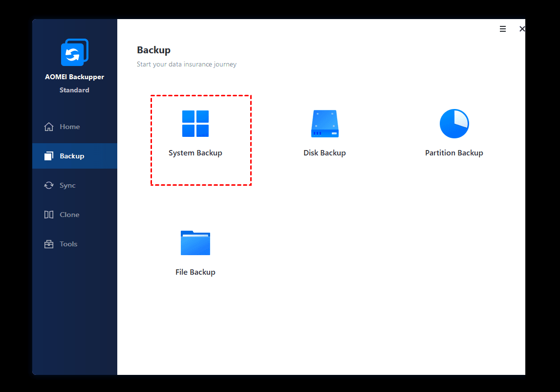Click the AOMEI Backupper logo
The image size is (560, 392).
(x=74, y=52)
